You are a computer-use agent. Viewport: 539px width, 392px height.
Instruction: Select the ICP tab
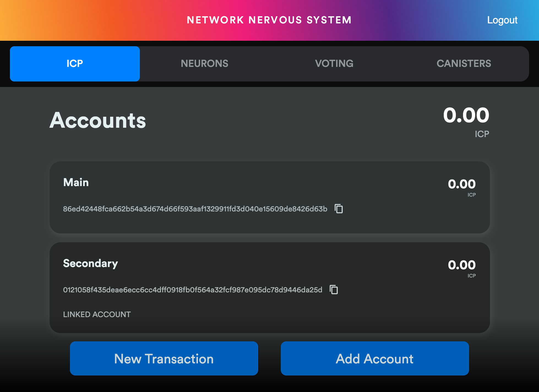coord(75,64)
